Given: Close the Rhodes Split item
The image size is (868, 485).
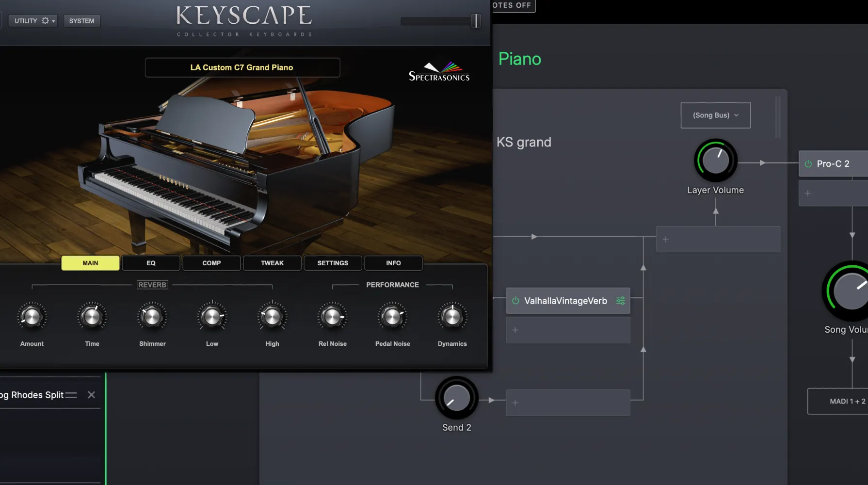Looking at the screenshot, I should [91, 395].
